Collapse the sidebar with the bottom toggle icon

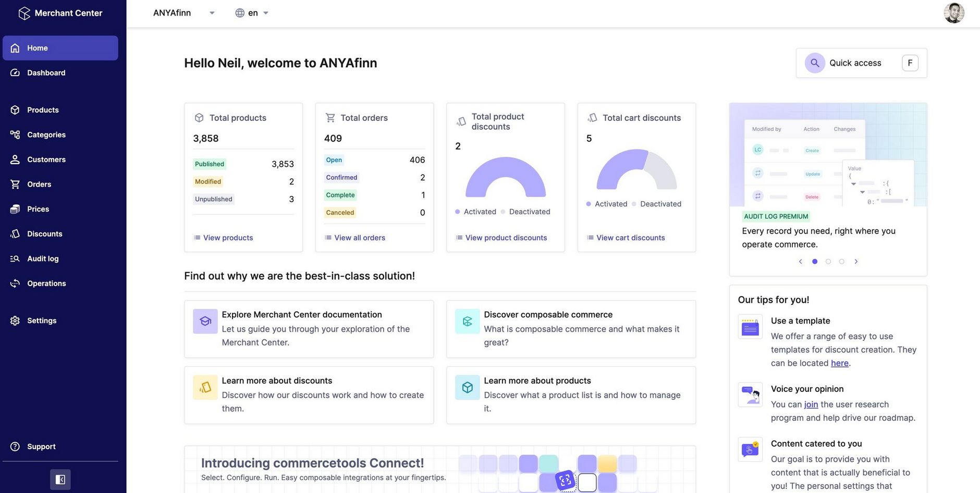[x=60, y=479]
